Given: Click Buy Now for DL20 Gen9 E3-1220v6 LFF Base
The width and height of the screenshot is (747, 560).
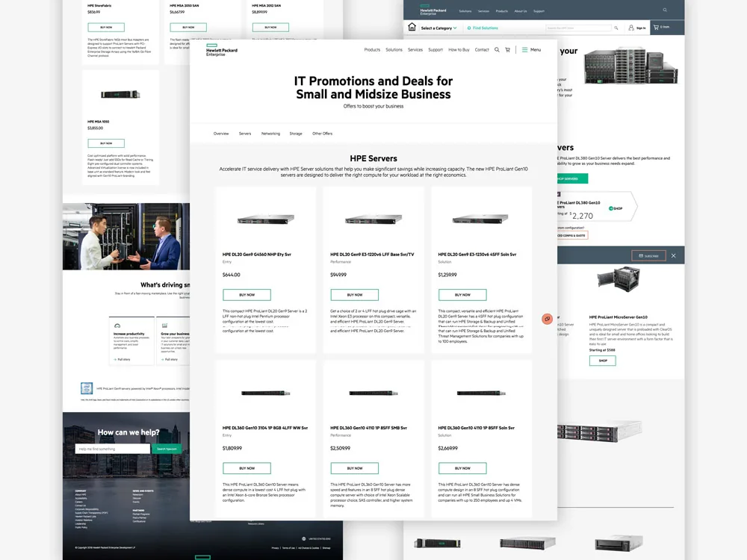Looking at the screenshot, I should click(x=354, y=295).
